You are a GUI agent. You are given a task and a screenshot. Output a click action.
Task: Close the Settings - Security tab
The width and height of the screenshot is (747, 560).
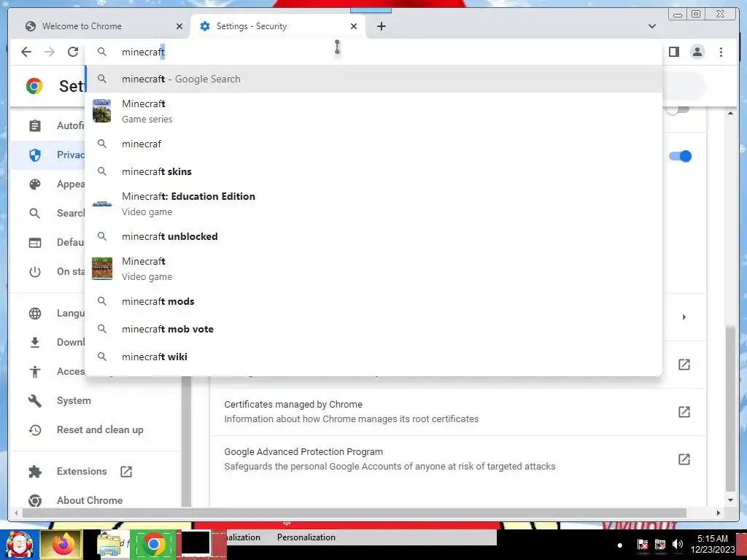pyautogui.click(x=354, y=26)
